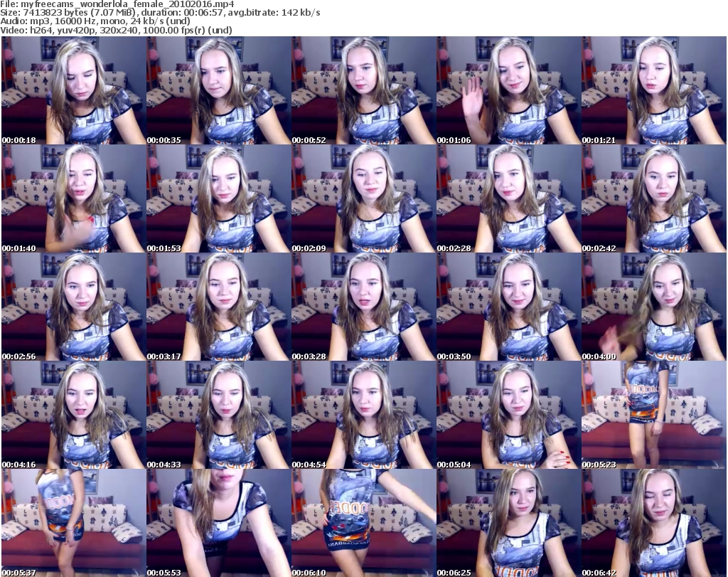Open thumbnail labeled 00:04:54
Image resolution: width=728 pixels, height=577 pixels.
(363, 415)
